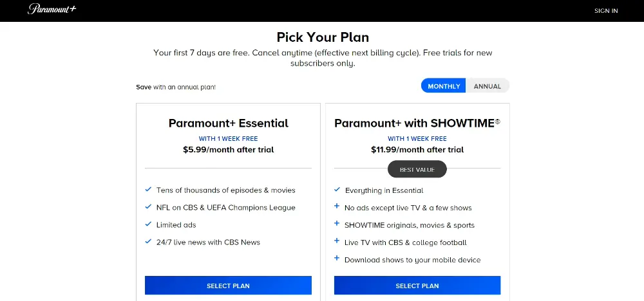Image resolution: width=644 pixels, height=301 pixels.
Task: Click plus icon next to SHOWTIME originals
Action: (337, 223)
